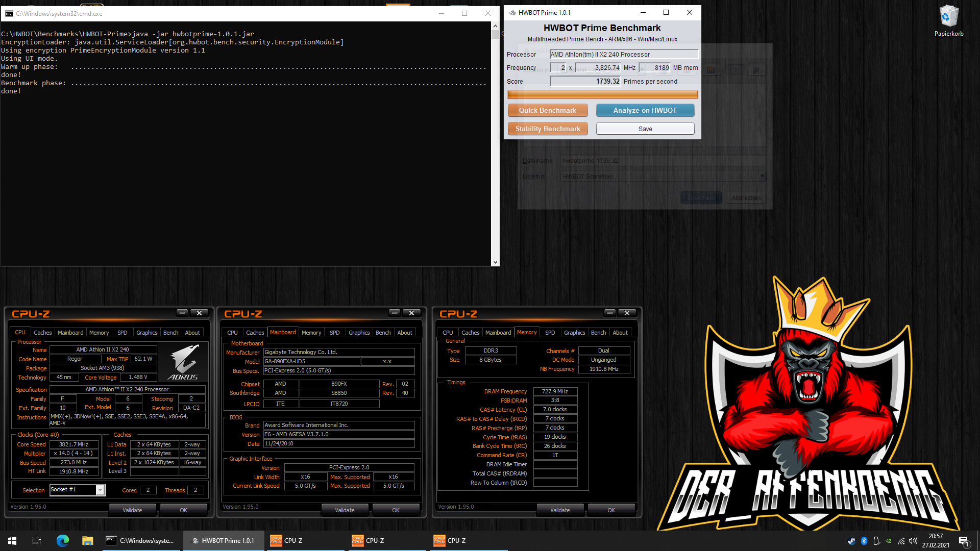The image size is (980, 551).
Task: Click Analyze on HWBOT button
Action: click(x=645, y=110)
